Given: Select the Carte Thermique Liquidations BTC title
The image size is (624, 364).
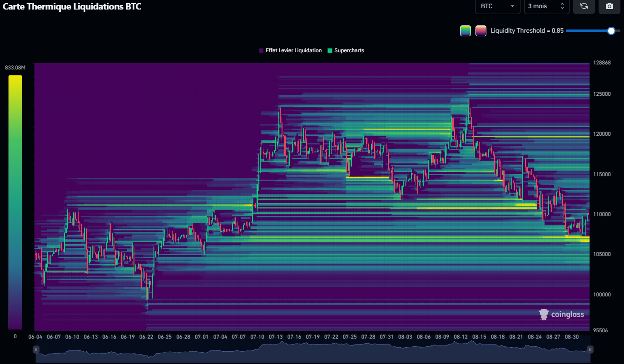Looking at the screenshot, I should pyautogui.click(x=71, y=7).
